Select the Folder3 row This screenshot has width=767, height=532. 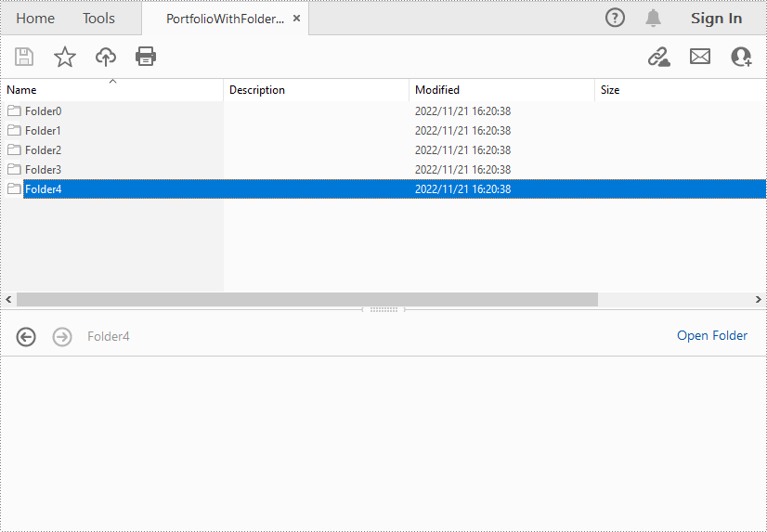point(383,169)
